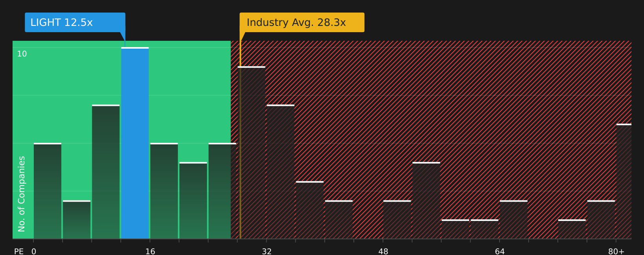Click the histogram bar starting at PE 0
The width and height of the screenshot is (644, 255).
tap(48, 191)
